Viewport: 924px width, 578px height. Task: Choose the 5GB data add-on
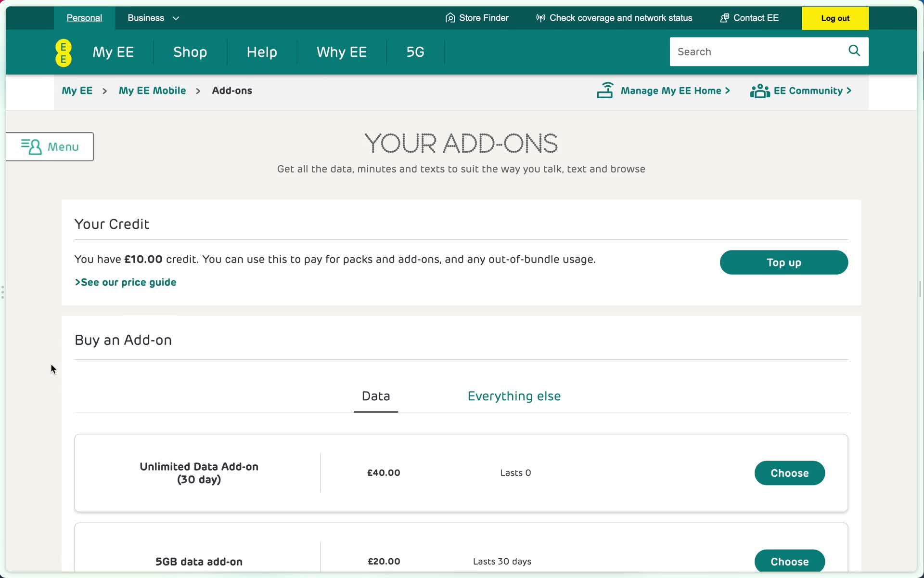point(790,561)
